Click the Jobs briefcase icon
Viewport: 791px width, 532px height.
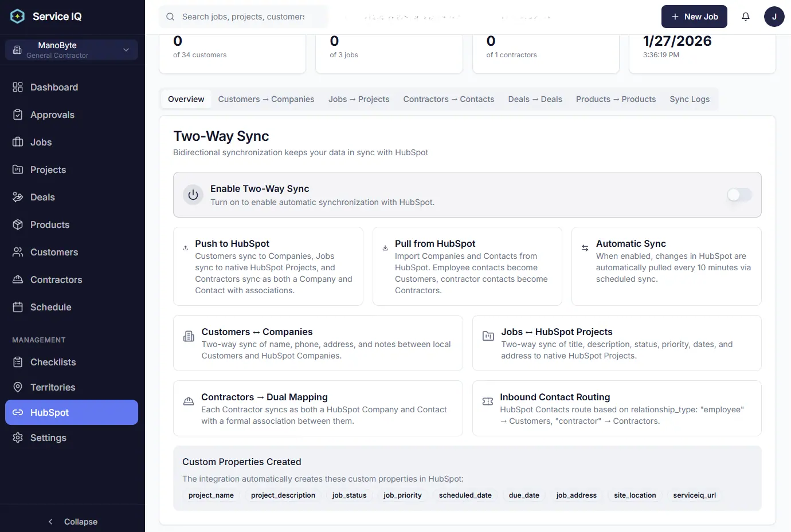tap(18, 142)
